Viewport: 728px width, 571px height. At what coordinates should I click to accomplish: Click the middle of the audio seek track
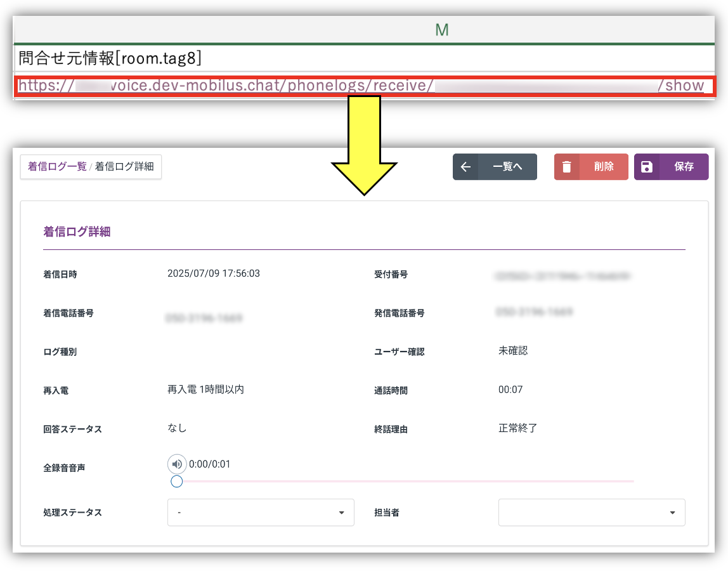click(x=405, y=482)
